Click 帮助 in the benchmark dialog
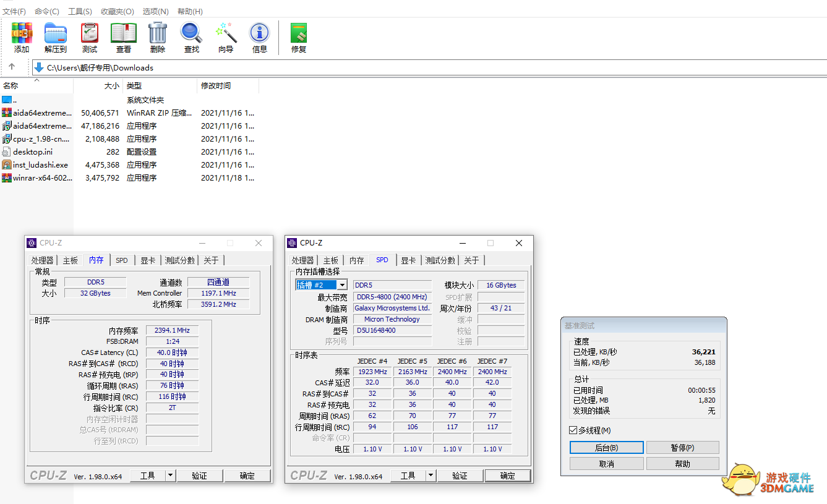This screenshot has width=827, height=504. coord(682,463)
